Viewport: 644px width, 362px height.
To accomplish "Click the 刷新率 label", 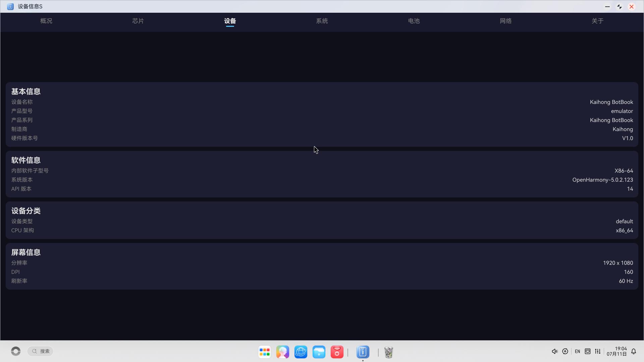I will point(19,281).
